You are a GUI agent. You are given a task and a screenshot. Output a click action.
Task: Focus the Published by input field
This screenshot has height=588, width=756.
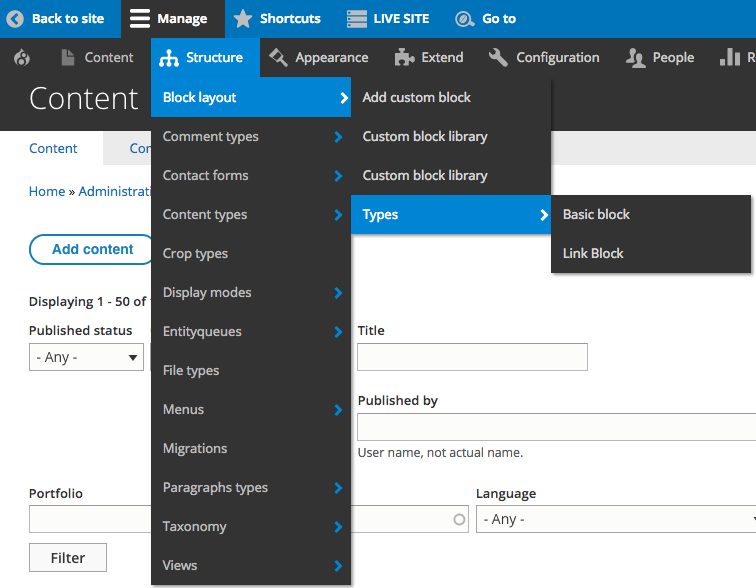[556, 427]
